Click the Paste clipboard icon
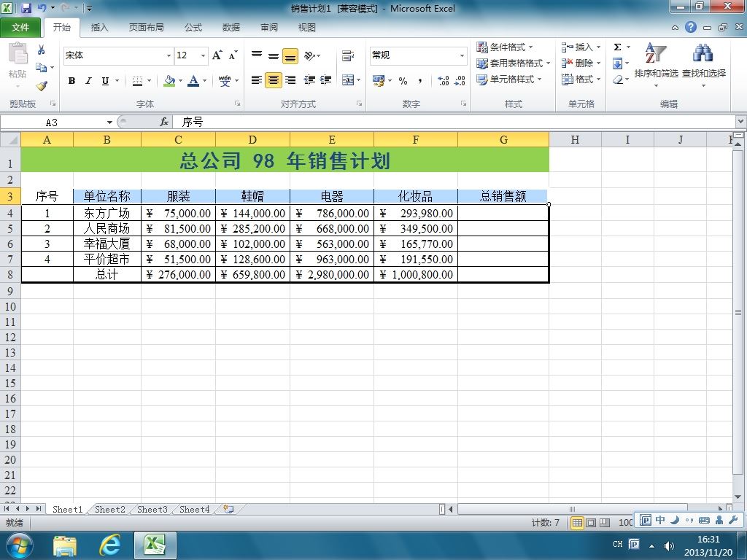The width and height of the screenshot is (747, 560). coord(18,54)
